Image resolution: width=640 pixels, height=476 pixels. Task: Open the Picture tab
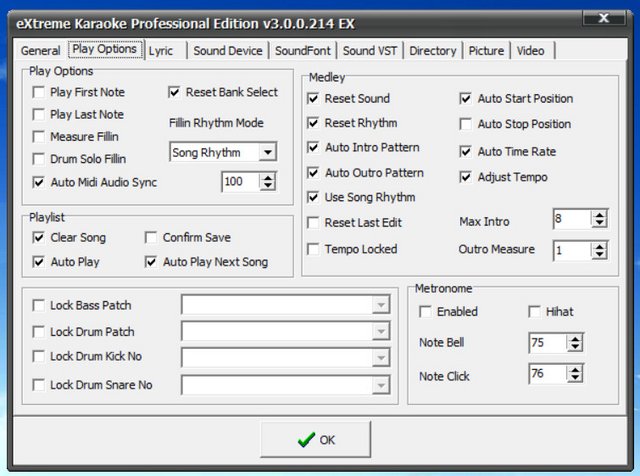(x=486, y=51)
